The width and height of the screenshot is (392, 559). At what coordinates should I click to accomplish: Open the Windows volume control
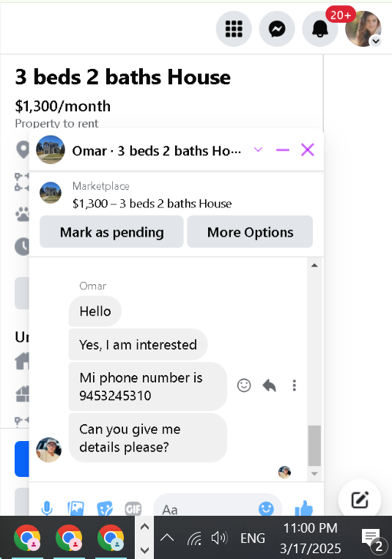[219, 538]
